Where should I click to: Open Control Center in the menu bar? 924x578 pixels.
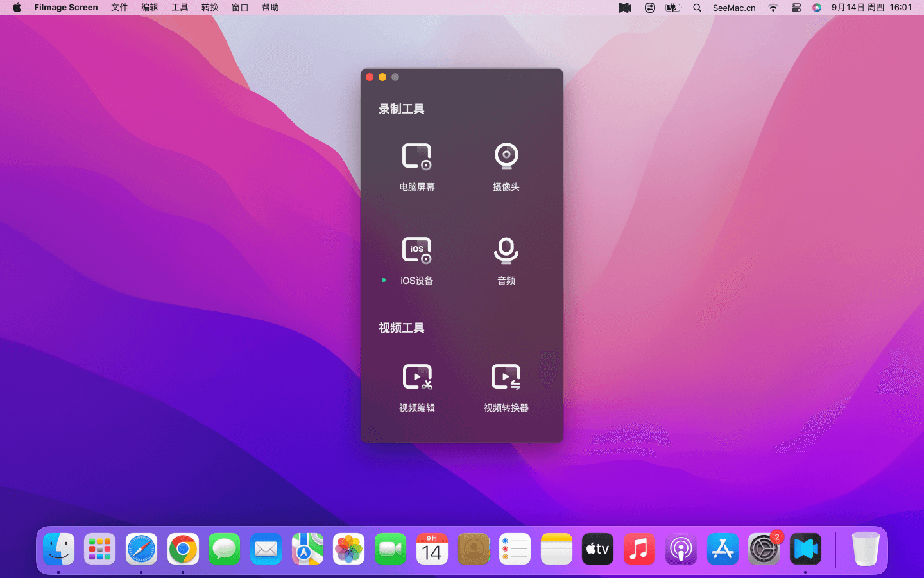796,8
